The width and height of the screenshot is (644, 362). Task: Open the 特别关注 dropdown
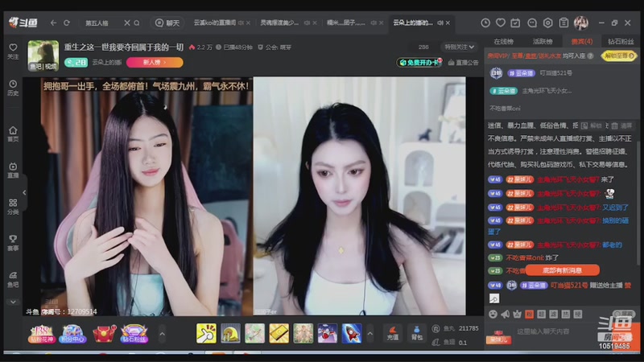pyautogui.click(x=459, y=47)
